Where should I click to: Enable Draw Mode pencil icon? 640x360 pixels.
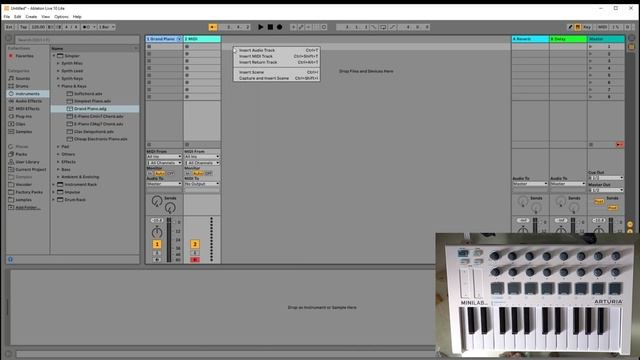(x=570, y=27)
